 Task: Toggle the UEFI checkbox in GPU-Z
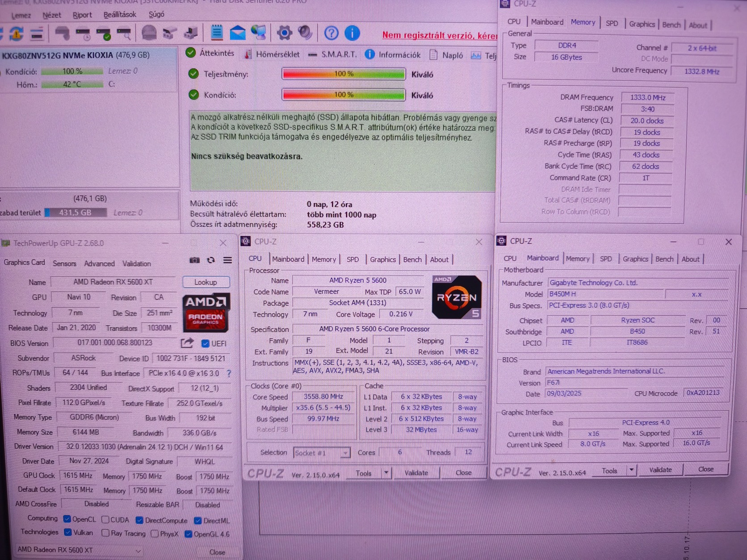205,343
